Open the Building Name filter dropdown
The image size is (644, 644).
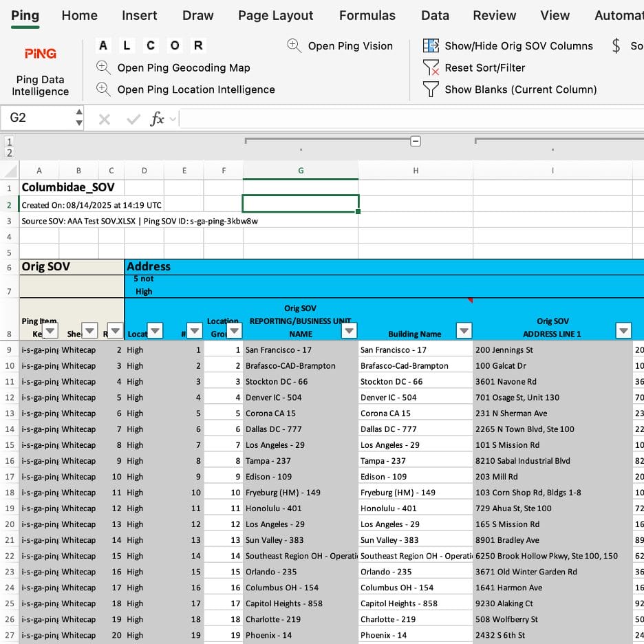pos(464,331)
